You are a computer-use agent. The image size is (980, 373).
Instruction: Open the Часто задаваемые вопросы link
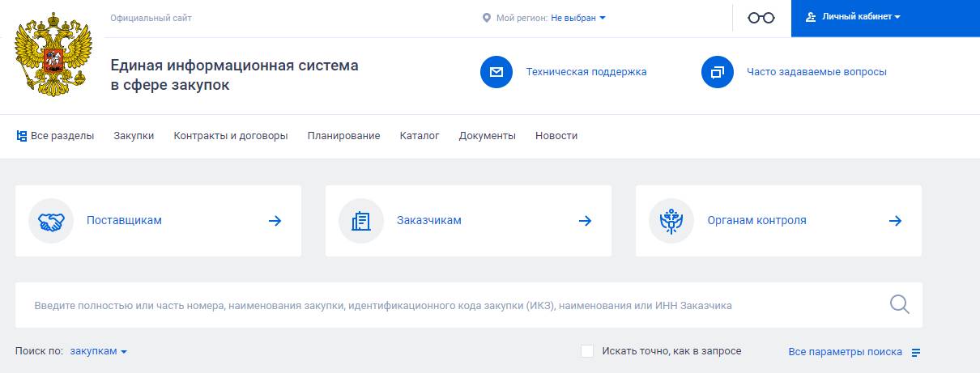[x=816, y=72]
